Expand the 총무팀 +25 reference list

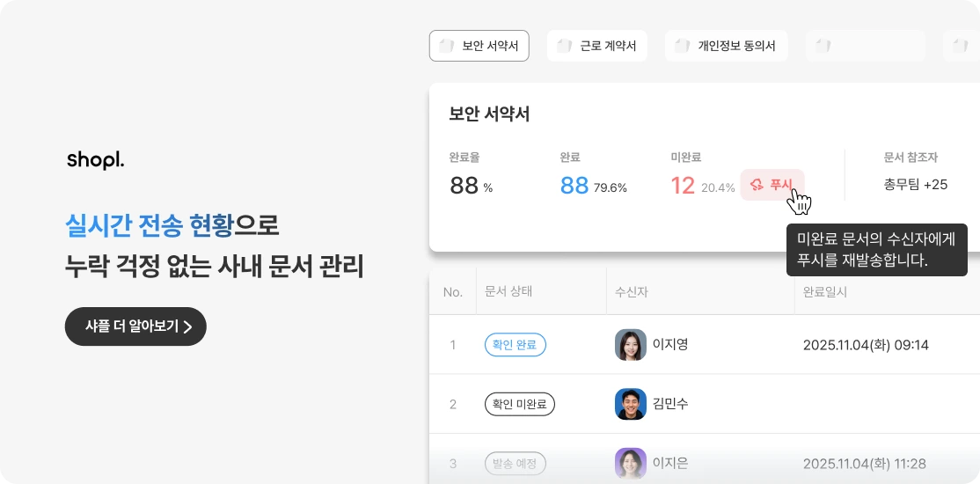coord(916,185)
